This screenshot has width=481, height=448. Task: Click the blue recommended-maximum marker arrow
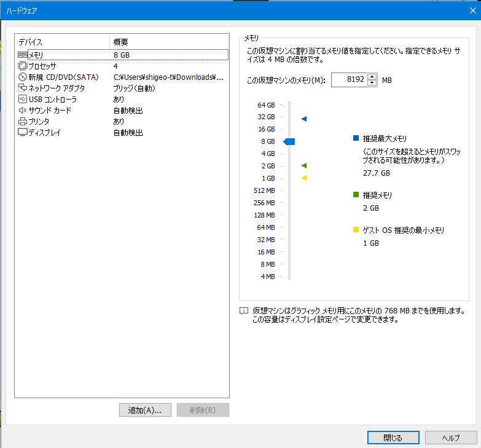point(303,119)
